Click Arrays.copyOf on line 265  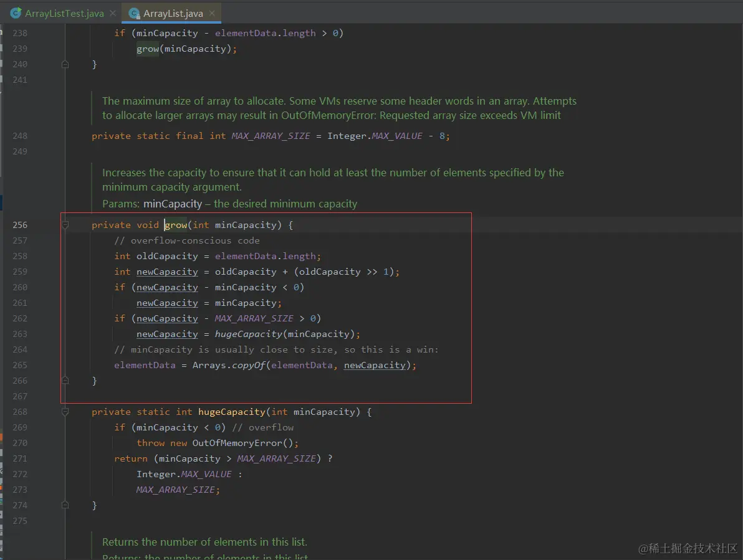[228, 365]
